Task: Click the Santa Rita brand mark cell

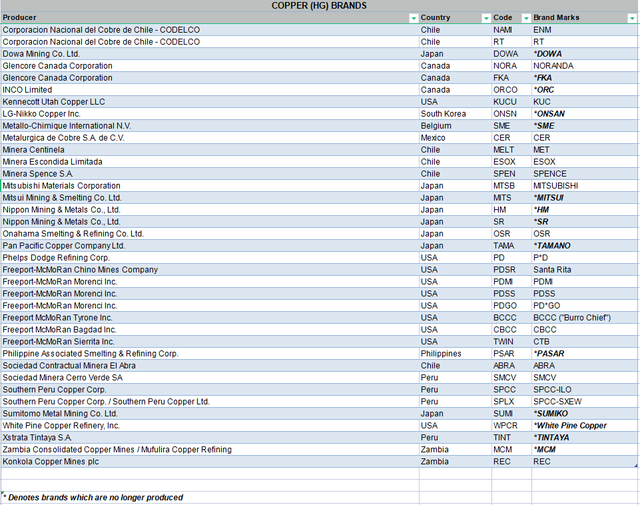Action: tap(584, 270)
